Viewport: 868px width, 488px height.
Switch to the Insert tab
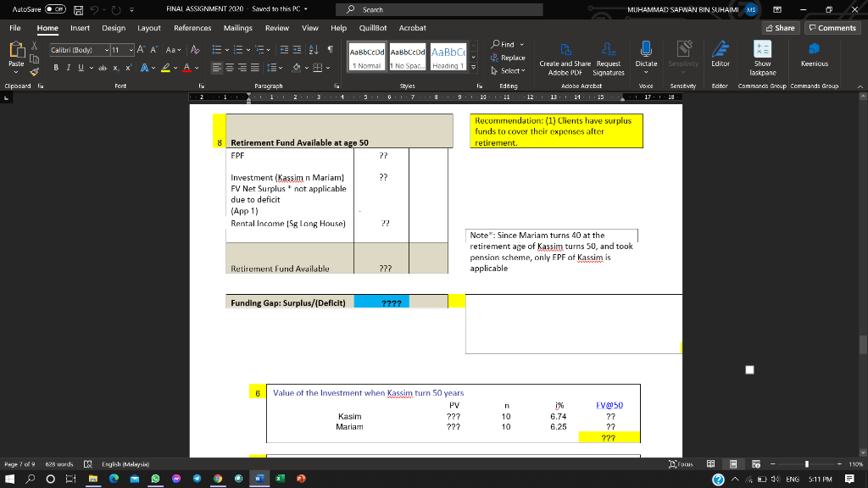[x=80, y=28]
